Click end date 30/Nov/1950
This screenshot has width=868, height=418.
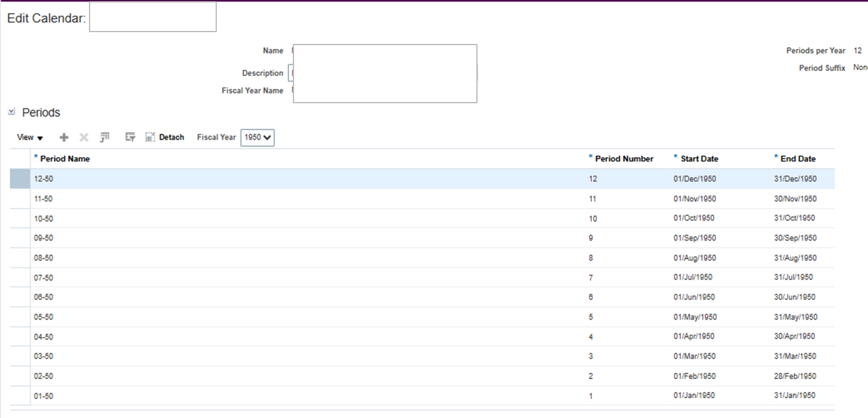[795, 198]
